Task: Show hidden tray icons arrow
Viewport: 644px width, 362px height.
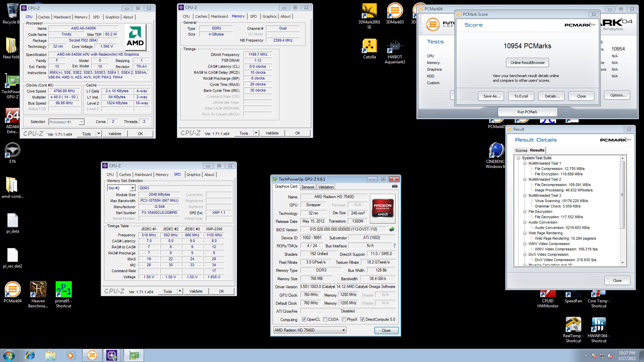Action: (x=586, y=356)
